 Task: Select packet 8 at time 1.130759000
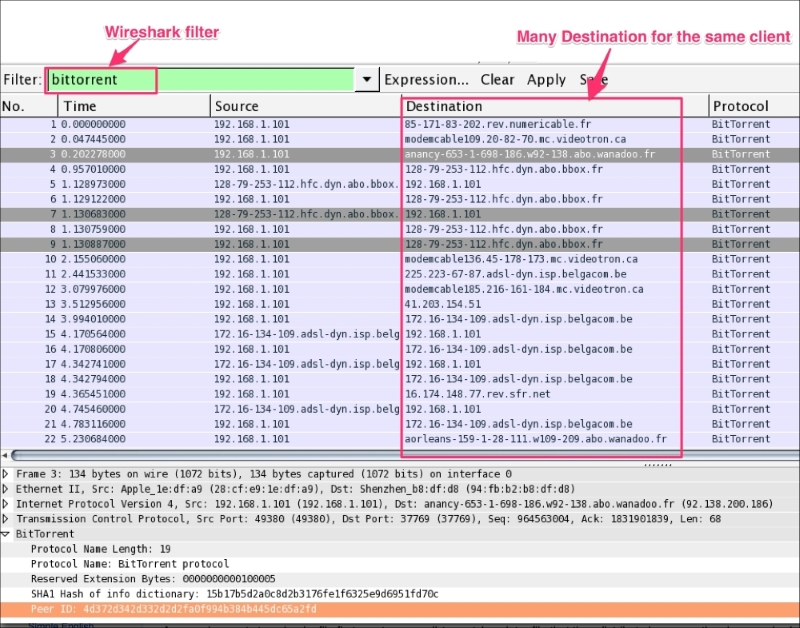coord(400,229)
